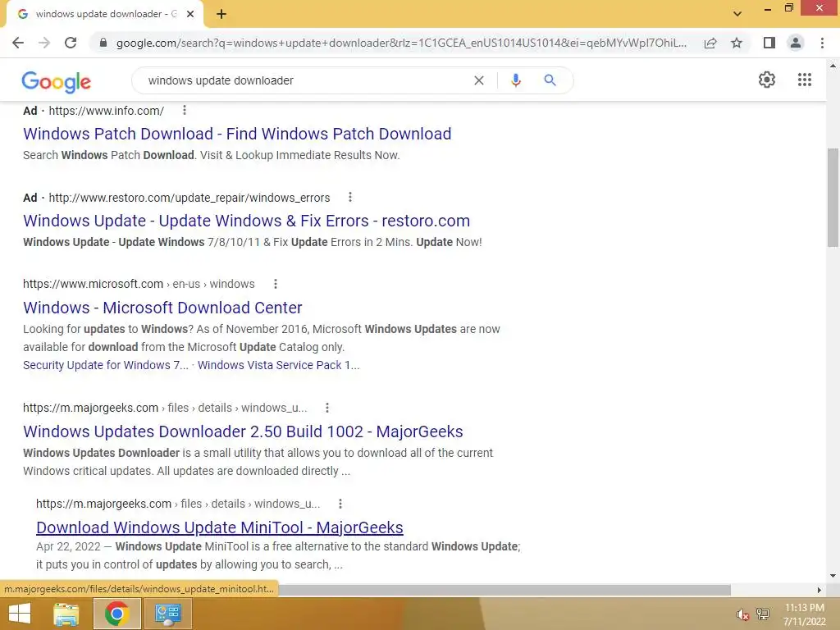
Task: Click the scroll right arrow
Action: point(819,590)
